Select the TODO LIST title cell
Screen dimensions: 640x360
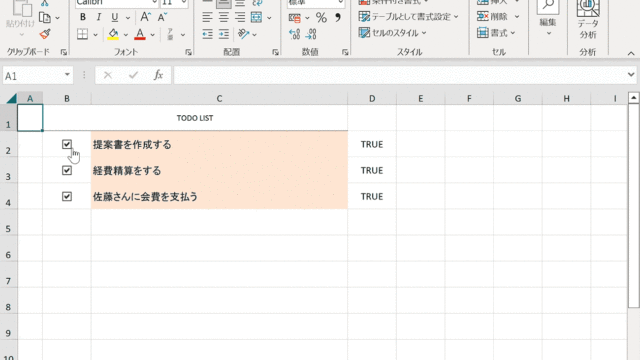click(195, 118)
